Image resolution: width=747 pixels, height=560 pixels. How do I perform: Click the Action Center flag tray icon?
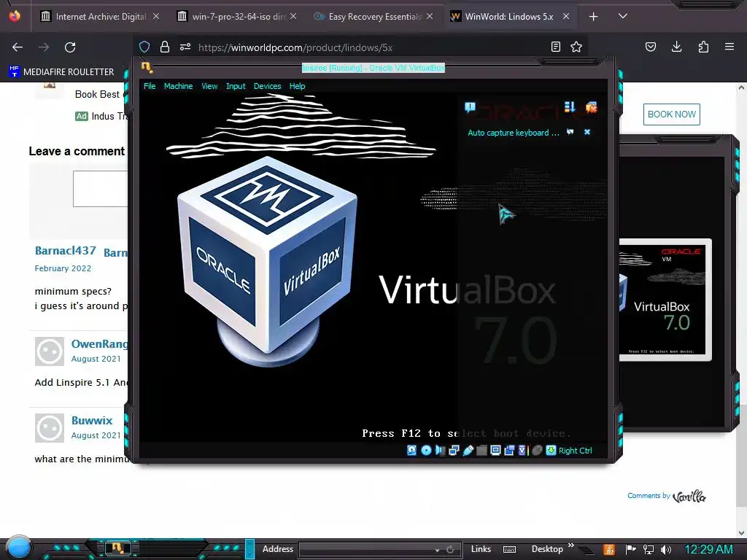(x=631, y=550)
